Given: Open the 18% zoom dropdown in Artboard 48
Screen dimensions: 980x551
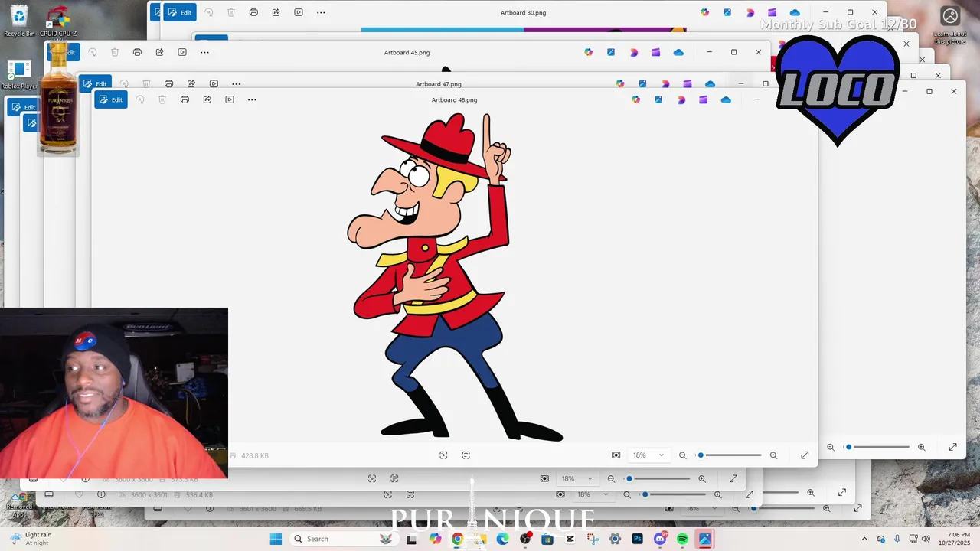Looking at the screenshot, I should 648,455.
